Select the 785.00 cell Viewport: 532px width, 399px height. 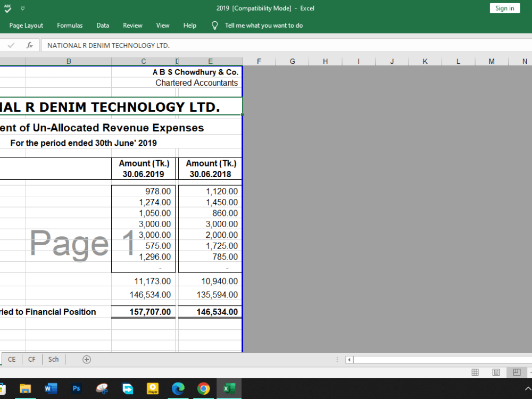[210, 256]
